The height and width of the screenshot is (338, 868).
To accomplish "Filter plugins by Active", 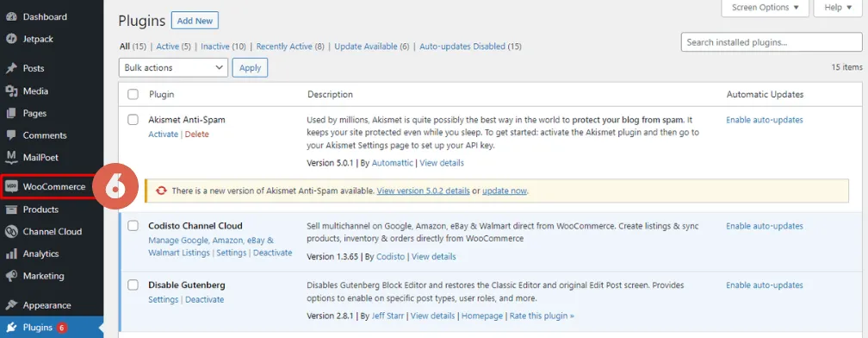I will click(167, 47).
